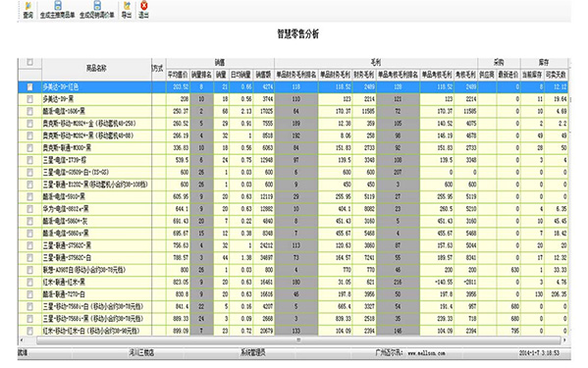Check the box for the second product row

click(30, 99)
